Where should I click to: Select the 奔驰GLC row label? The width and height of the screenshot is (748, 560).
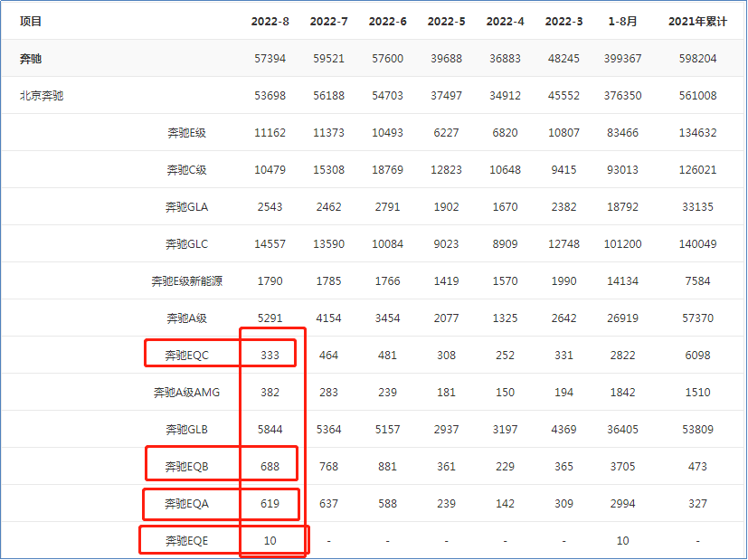pos(186,243)
